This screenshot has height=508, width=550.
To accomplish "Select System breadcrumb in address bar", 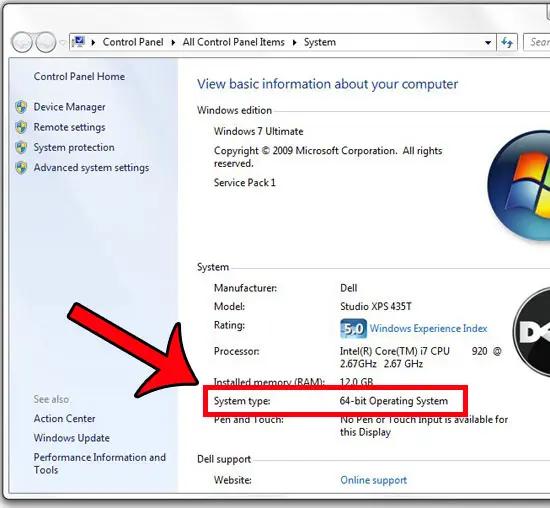I will (320, 42).
